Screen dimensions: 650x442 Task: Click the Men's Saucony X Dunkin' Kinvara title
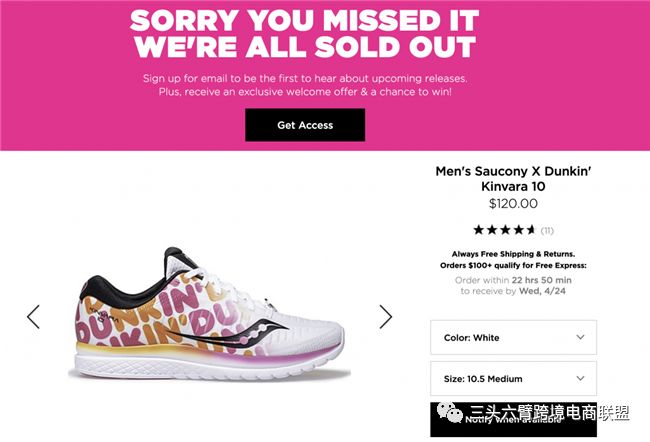512,179
